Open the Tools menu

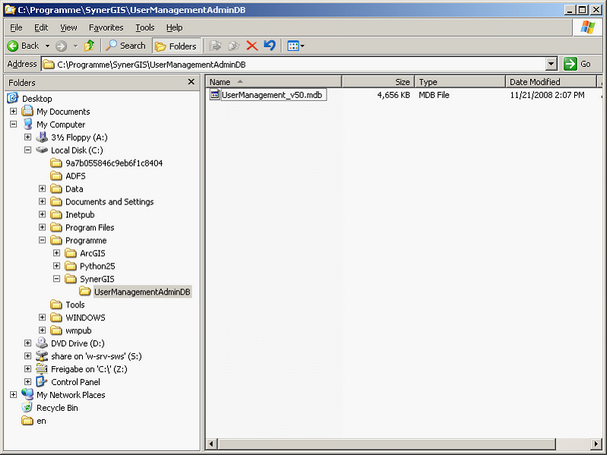145,28
